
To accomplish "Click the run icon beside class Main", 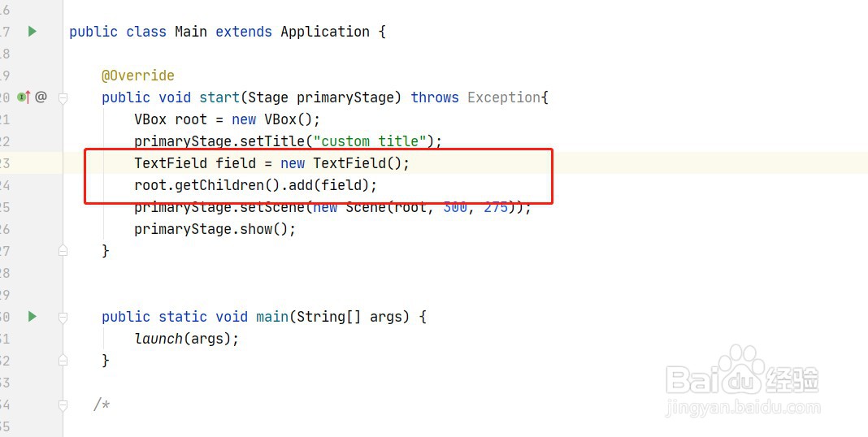I will pyautogui.click(x=33, y=32).
